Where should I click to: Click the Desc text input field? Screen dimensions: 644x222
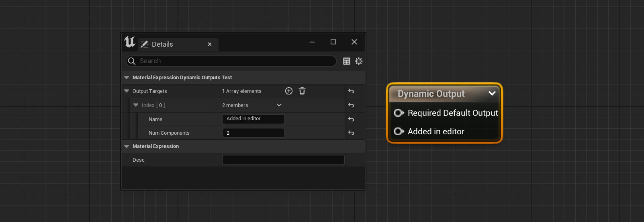(x=283, y=160)
